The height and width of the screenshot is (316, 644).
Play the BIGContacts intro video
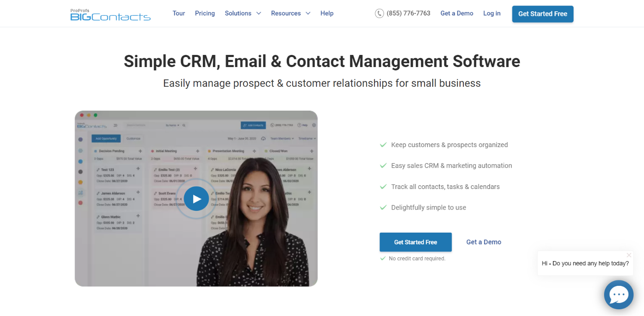click(x=196, y=199)
